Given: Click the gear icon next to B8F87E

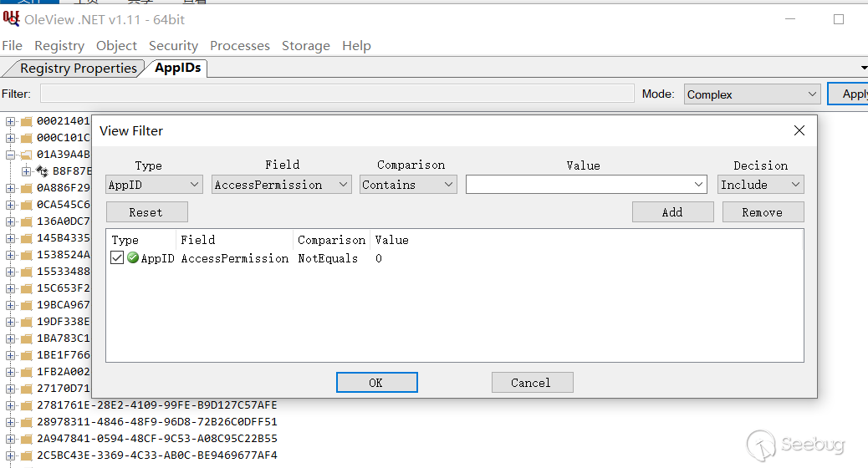Looking at the screenshot, I should click(42, 171).
